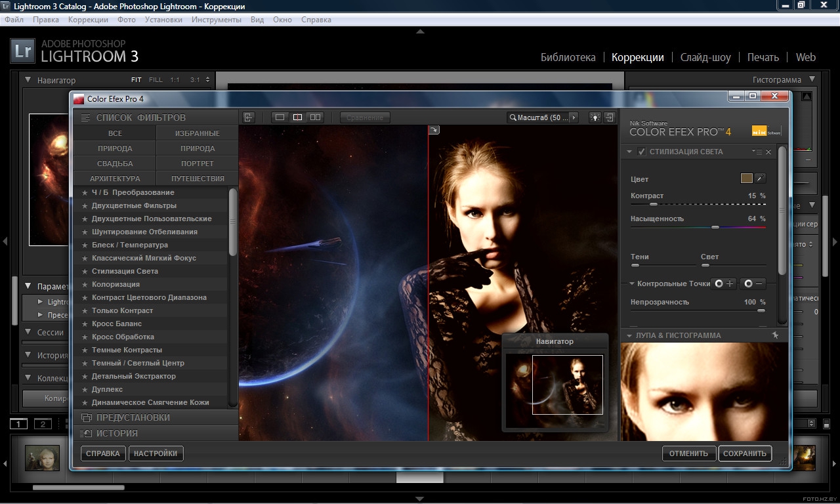The height and width of the screenshot is (504, 840).
Task: Set Lightroom navigator zoom to FIT
Action: pyautogui.click(x=136, y=80)
